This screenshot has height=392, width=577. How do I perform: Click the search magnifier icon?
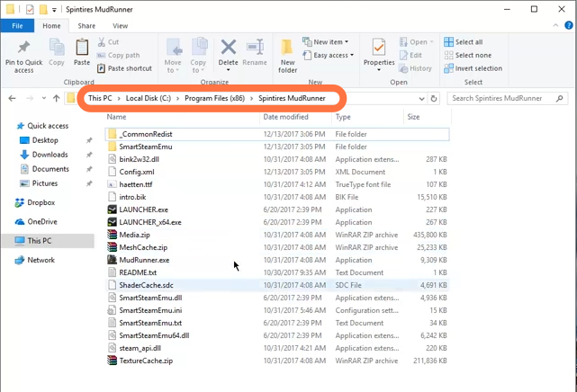tap(560, 98)
